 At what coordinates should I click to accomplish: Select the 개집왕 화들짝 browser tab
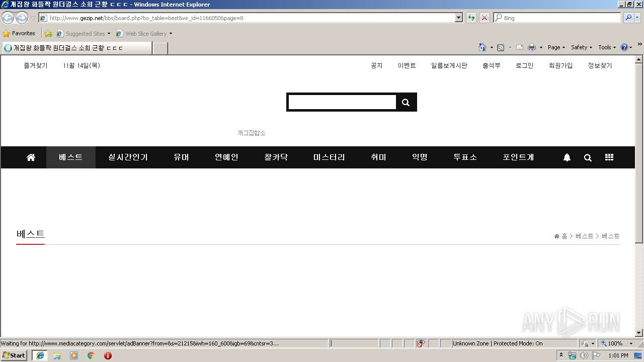coord(76,48)
